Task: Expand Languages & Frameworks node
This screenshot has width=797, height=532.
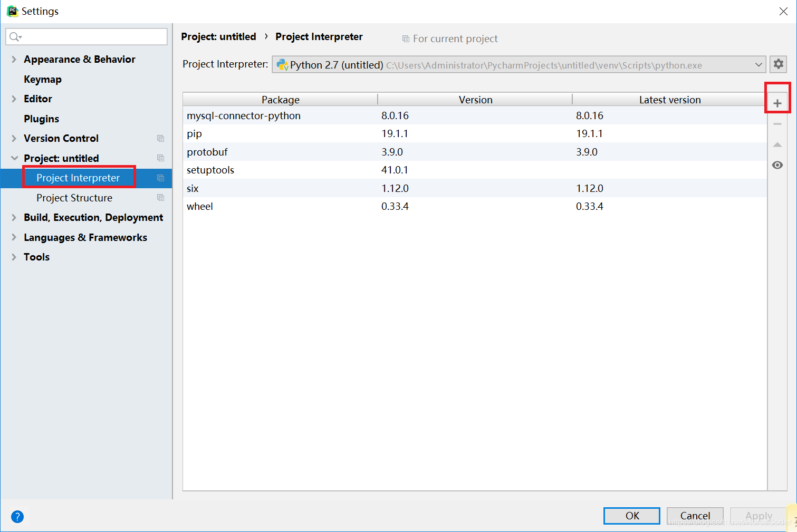Action: pos(14,237)
